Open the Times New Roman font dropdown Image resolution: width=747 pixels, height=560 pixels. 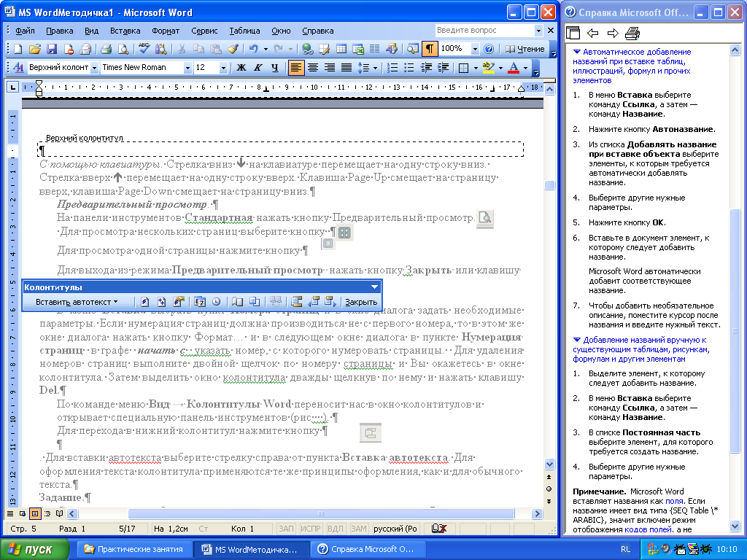pos(187,68)
